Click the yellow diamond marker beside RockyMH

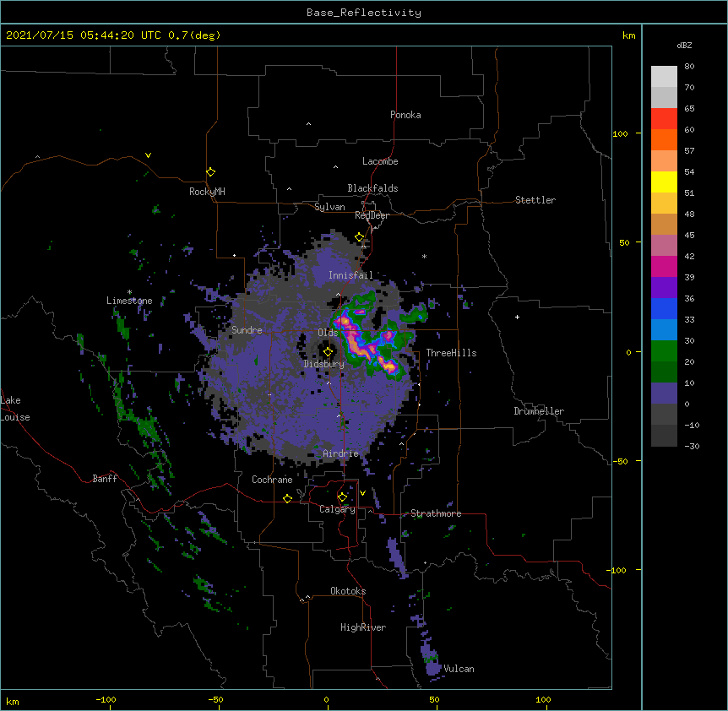(x=210, y=172)
